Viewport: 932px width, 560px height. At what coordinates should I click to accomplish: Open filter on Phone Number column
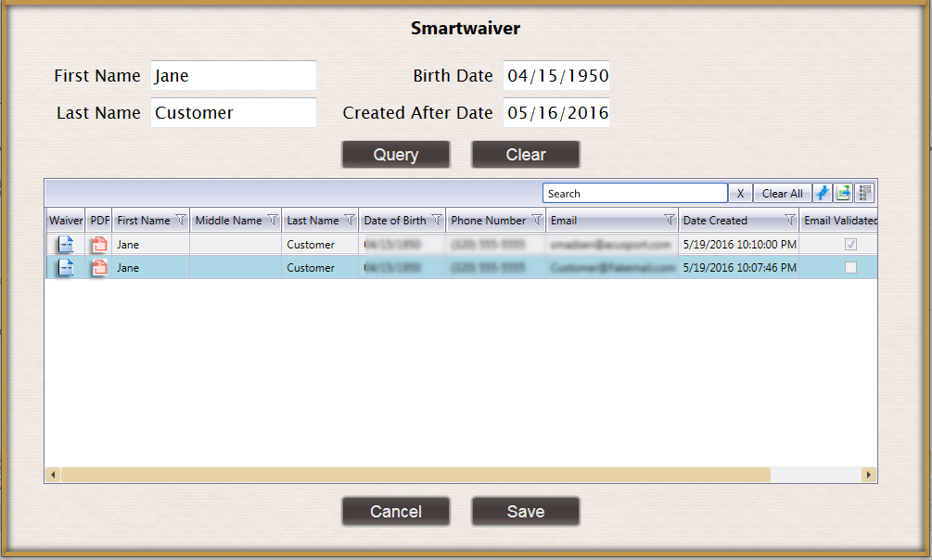(537, 220)
